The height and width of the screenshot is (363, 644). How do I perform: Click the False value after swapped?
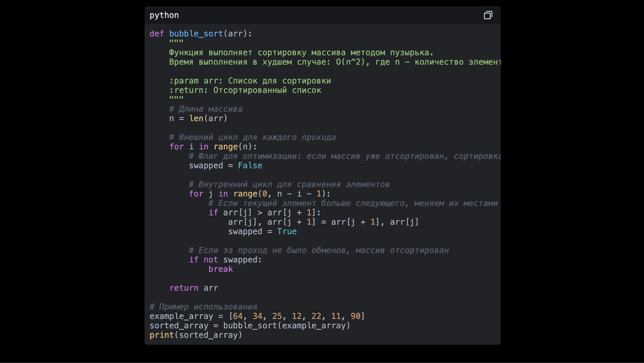(250, 166)
